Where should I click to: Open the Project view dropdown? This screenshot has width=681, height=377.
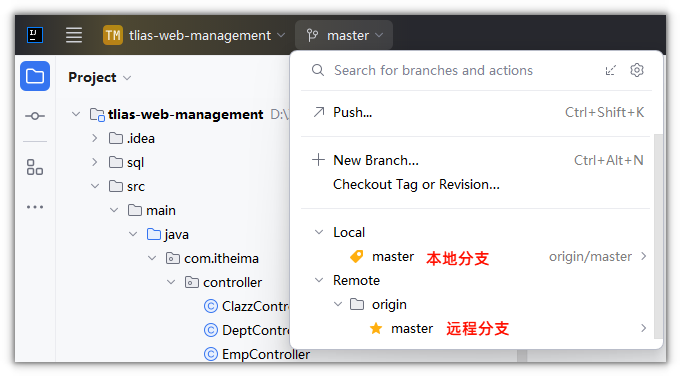99,77
